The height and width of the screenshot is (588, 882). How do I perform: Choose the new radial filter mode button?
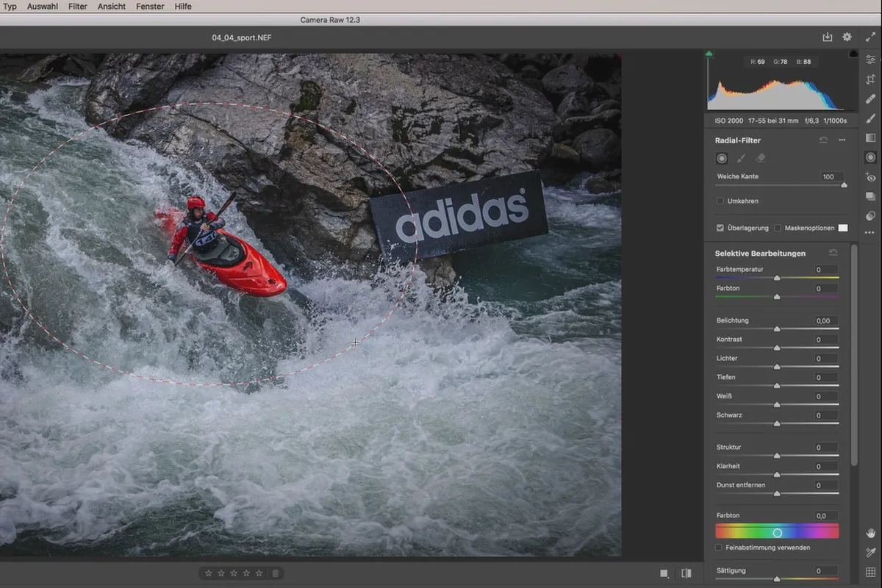pos(722,158)
